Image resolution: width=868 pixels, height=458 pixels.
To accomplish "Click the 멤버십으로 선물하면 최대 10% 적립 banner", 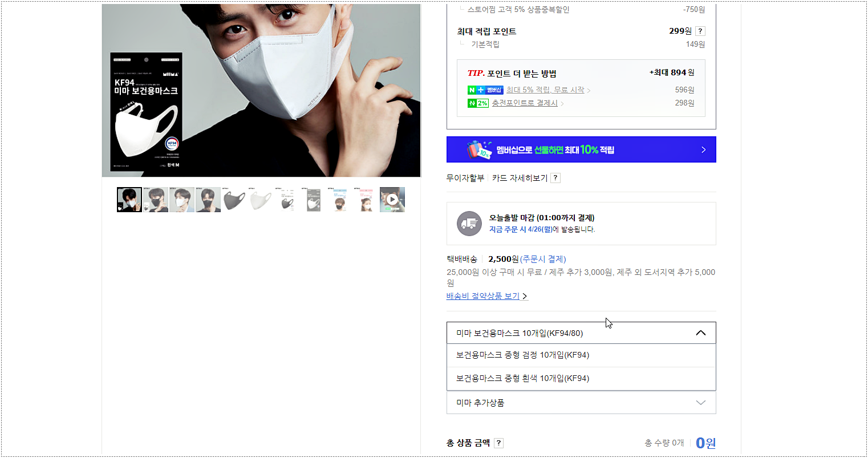I will (x=581, y=149).
